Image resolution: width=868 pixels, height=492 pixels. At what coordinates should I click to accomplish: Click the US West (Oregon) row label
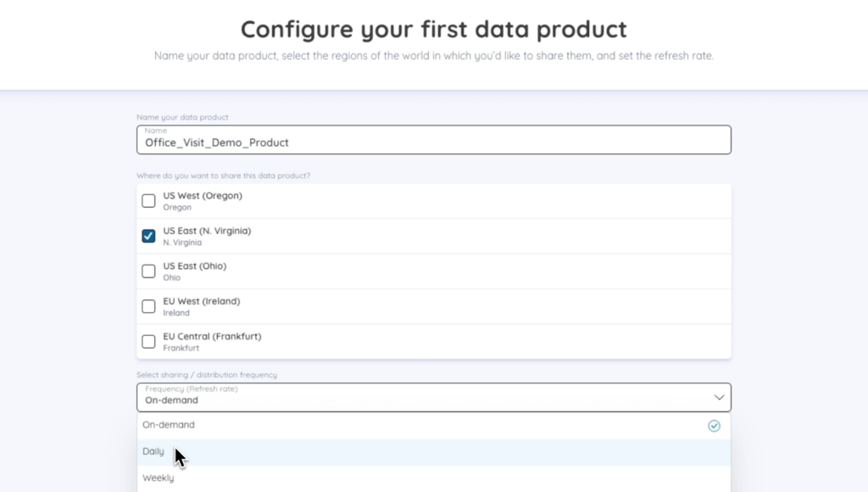203,196
